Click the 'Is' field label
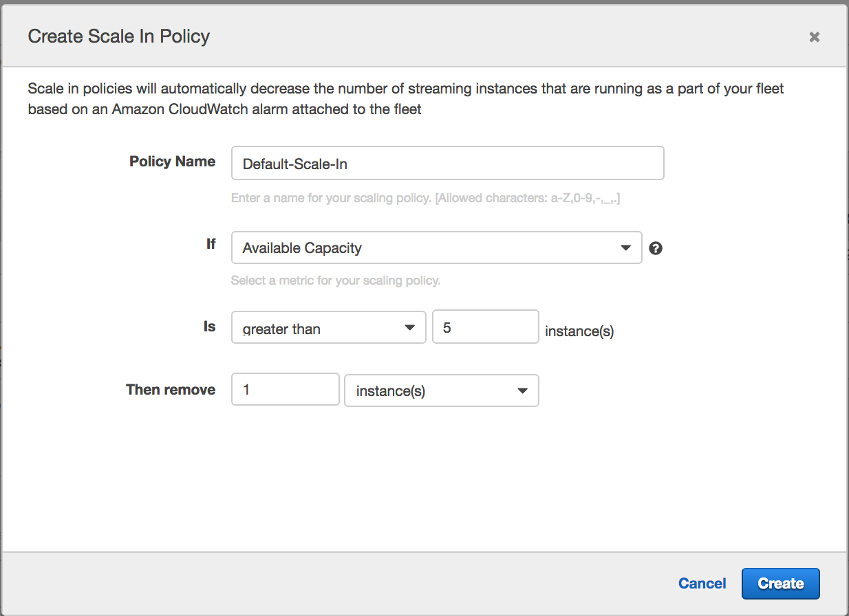Screen dimensions: 849x616 pos(209,327)
